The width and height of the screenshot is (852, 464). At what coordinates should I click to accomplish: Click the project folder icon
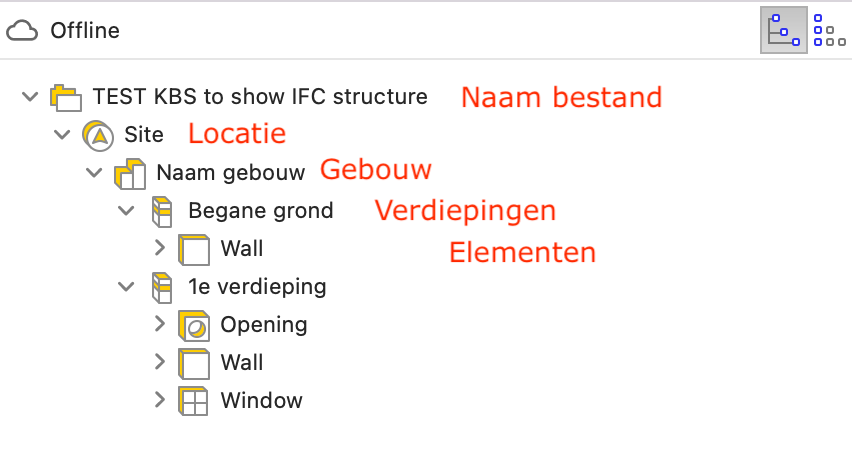[66, 98]
